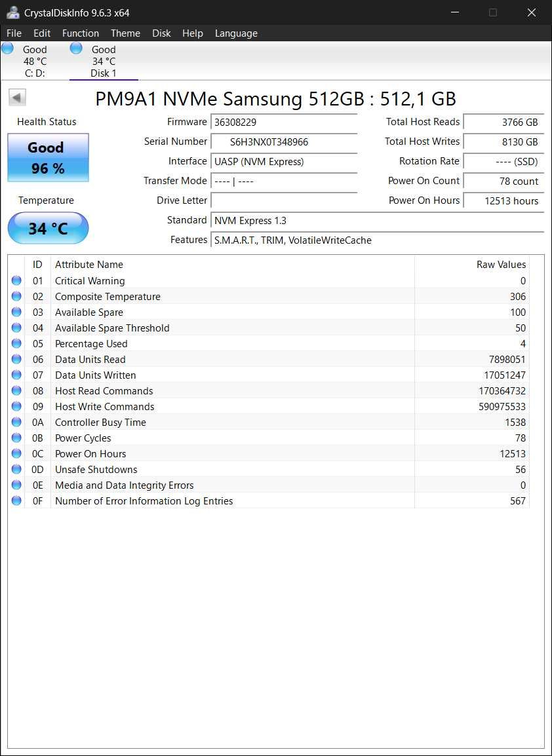Click status orb of Host Write Commands row

coord(16,406)
